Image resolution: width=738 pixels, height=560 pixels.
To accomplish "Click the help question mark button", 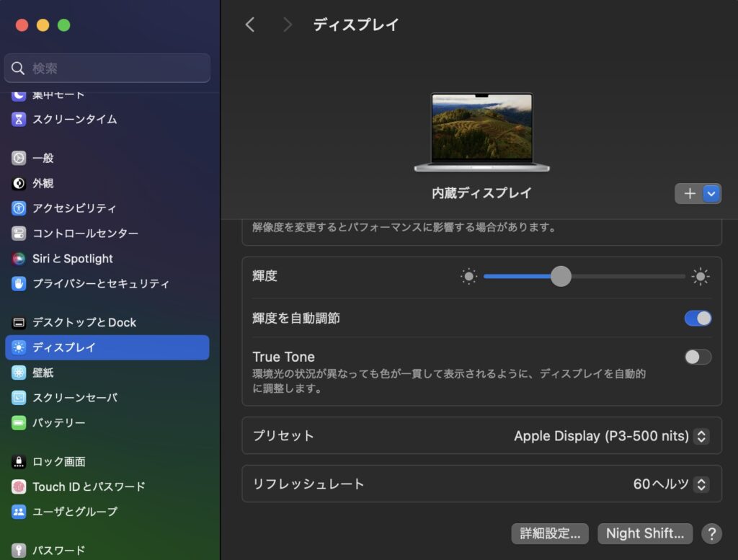I will tap(711, 533).
